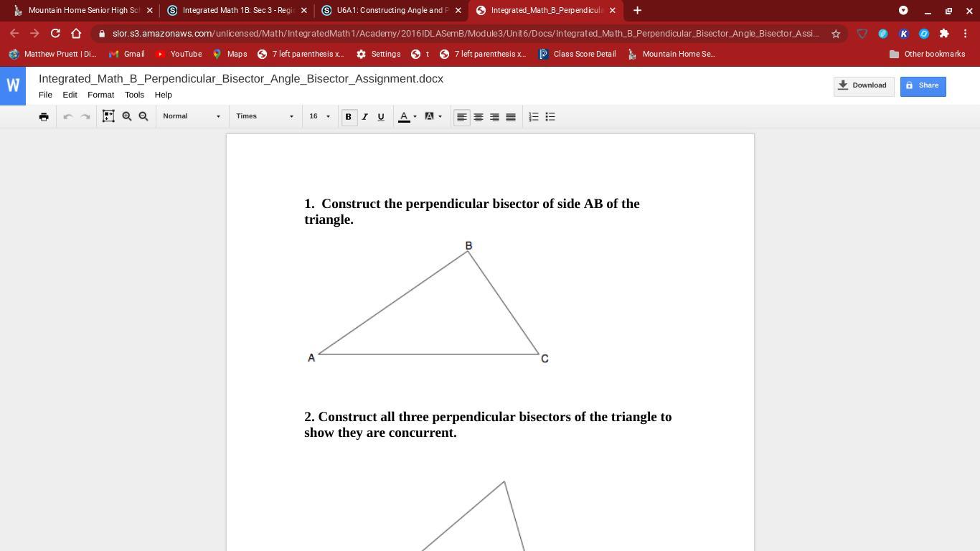Bookmark this page with the star
Screen dimensions: 980x551
[x=836, y=34]
